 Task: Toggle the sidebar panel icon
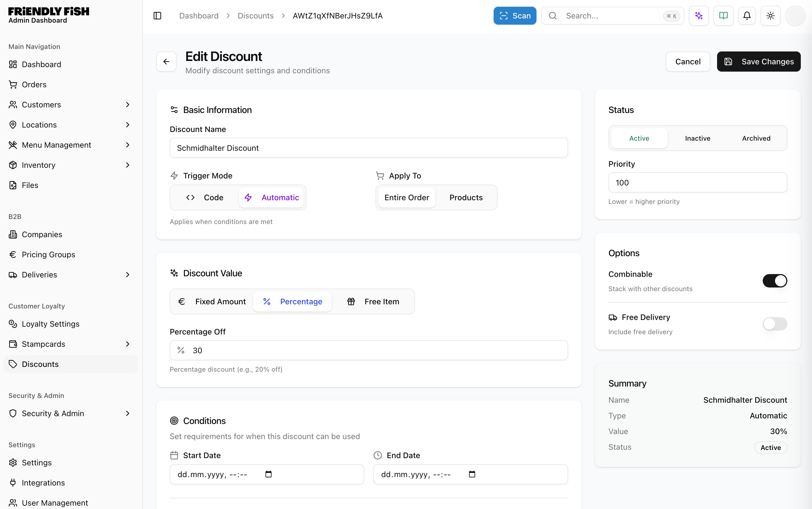(157, 16)
